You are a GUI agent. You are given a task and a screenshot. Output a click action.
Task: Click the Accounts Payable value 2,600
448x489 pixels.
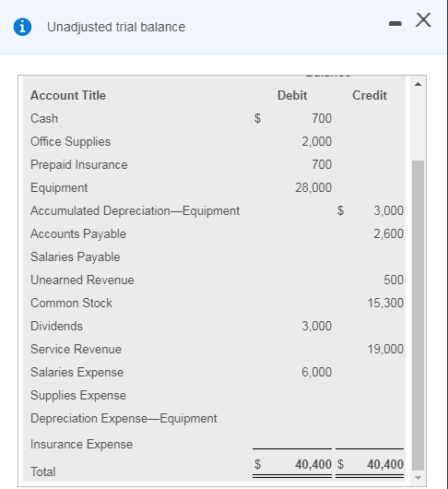[x=388, y=234]
